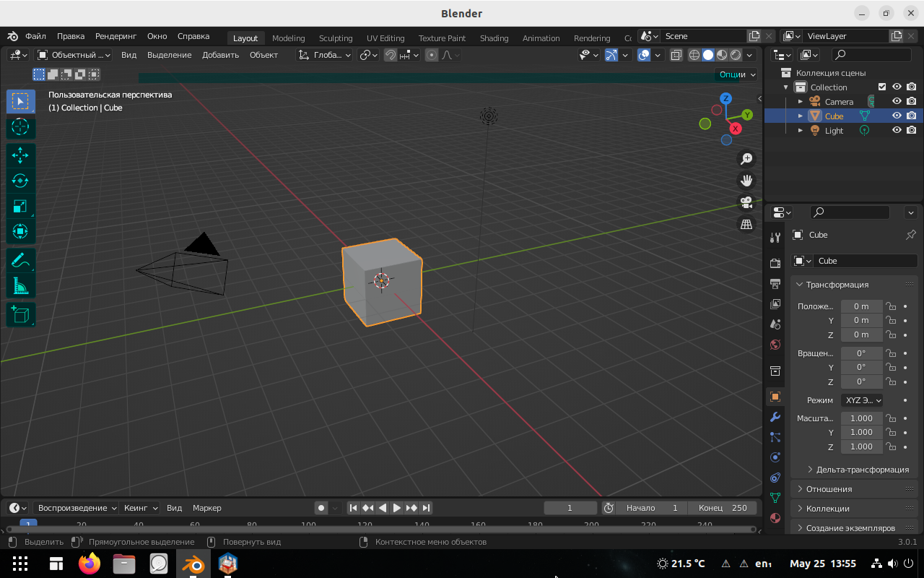Pin the Cube properties panel
The height and width of the screenshot is (578, 924).
pyautogui.click(x=910, y=235)
